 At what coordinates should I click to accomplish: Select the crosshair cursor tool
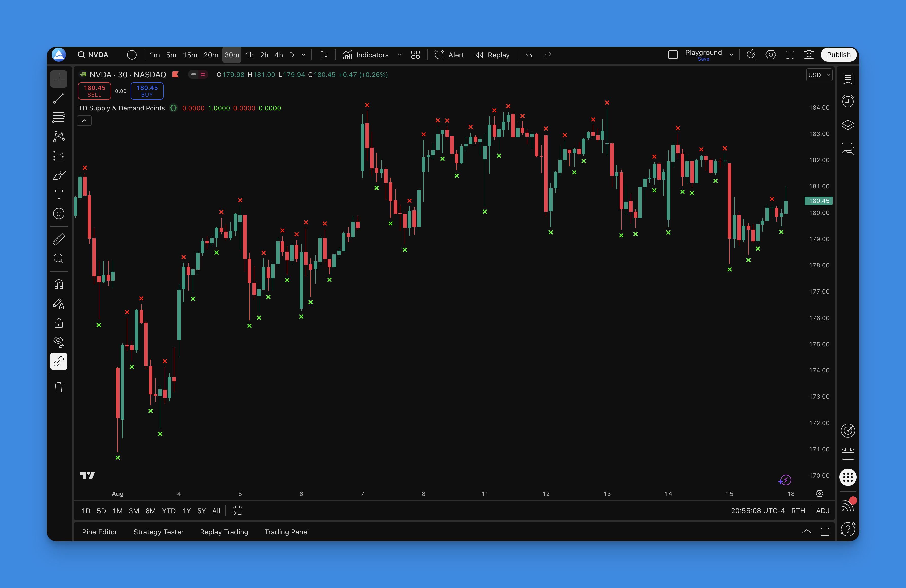[59, 79]
